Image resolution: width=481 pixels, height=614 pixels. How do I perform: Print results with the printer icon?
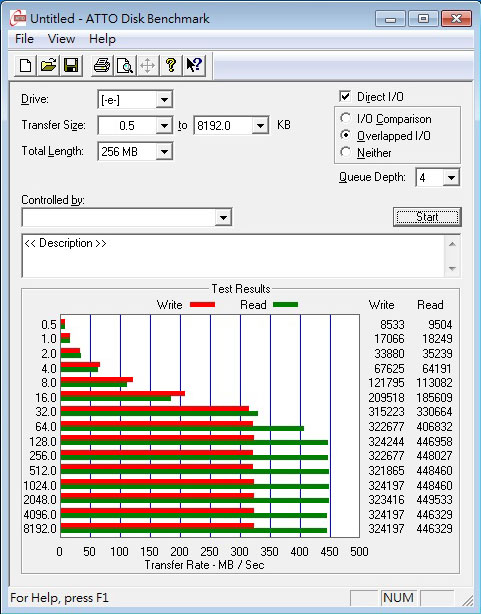[102, 65]
